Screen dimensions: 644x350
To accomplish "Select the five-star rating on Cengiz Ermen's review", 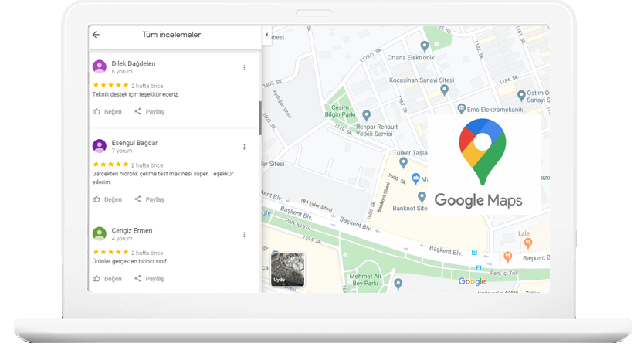I will click(111, 252).
